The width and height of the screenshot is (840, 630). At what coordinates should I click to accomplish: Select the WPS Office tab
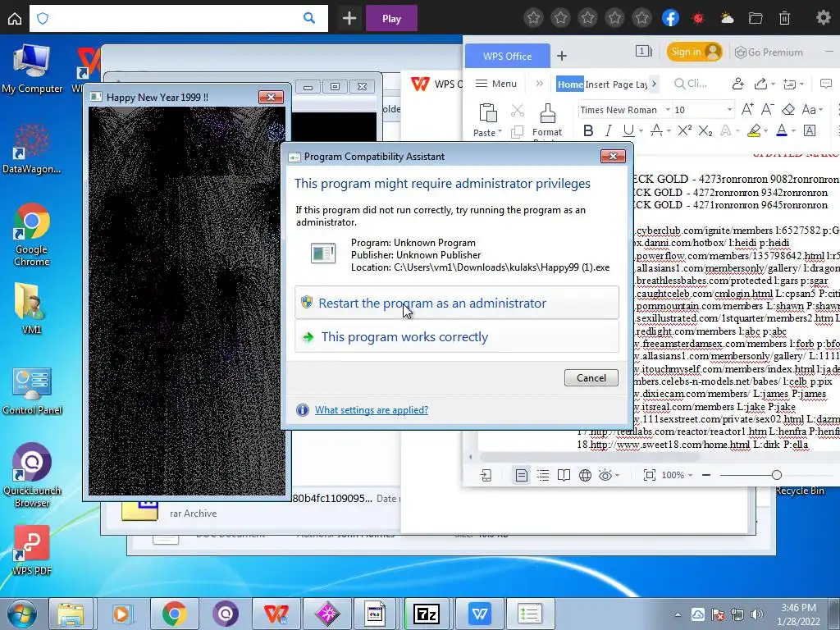click(x=507, y=56)
